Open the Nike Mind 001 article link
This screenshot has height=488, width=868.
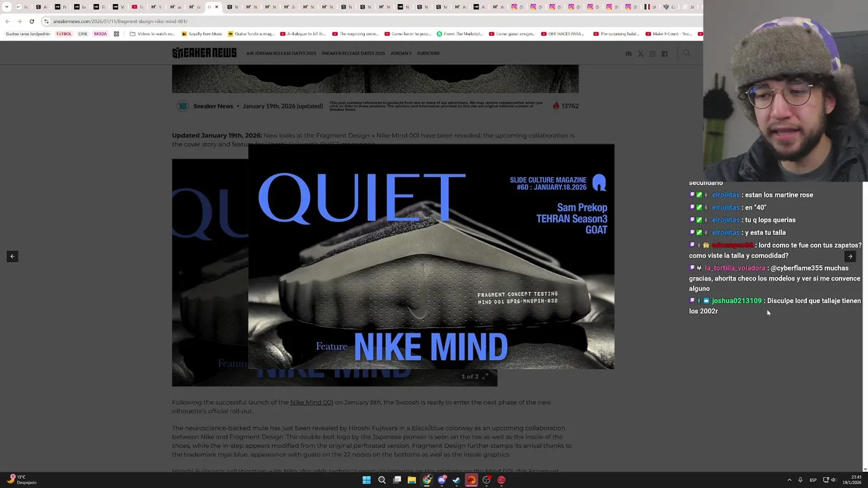311,402
